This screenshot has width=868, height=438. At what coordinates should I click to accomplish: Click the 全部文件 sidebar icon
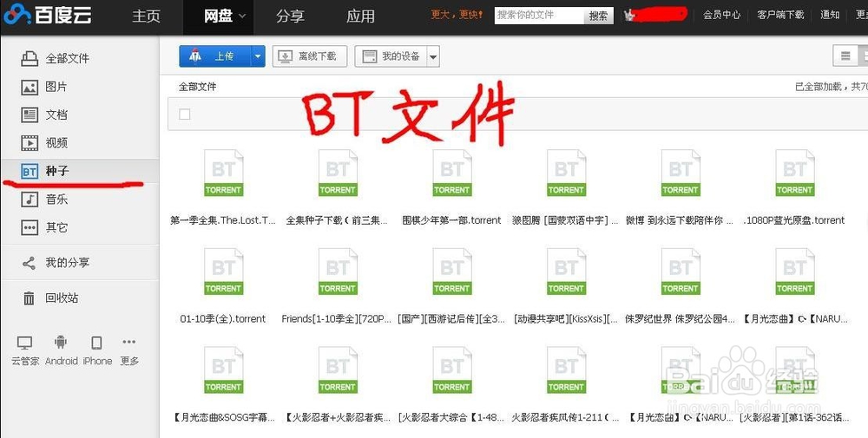(x=30, y=58)
